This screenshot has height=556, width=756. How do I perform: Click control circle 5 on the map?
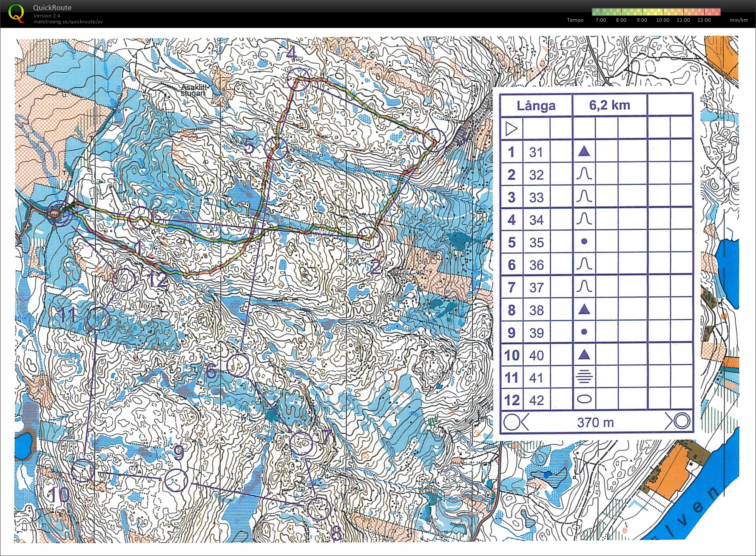(276, 148)
